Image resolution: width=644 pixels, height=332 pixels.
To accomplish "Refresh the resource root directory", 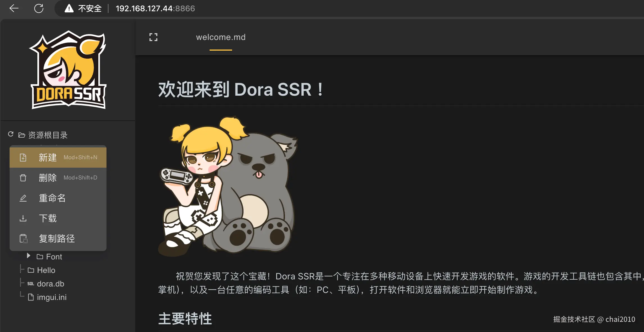I will pyautogui.click(x=11, y=134).
